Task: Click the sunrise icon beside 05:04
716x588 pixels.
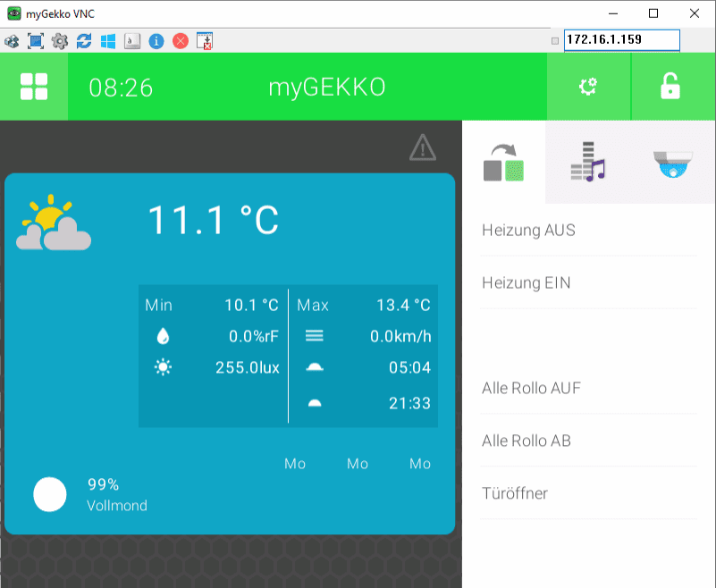Action: (315, 366)
